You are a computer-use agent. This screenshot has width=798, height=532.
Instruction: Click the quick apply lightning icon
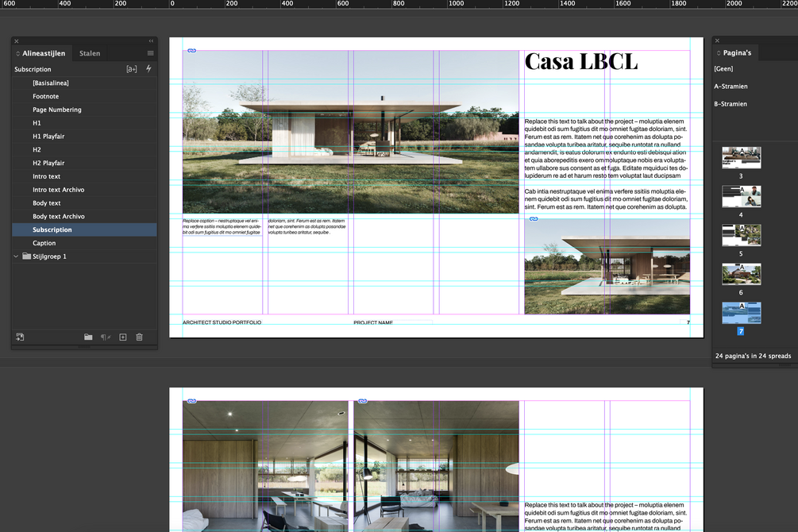click(x=148, y=69)
